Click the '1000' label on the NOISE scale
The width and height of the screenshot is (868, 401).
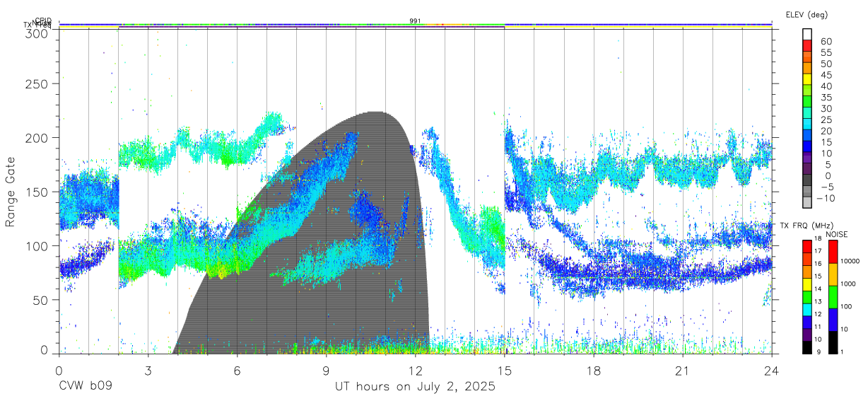pyautogui.click(x=847, y=284)
